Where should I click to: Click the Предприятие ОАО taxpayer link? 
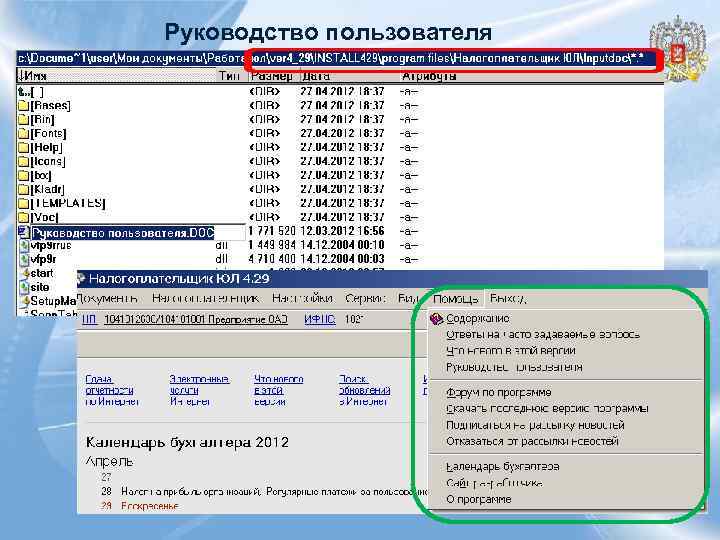[x=196, y=319]
